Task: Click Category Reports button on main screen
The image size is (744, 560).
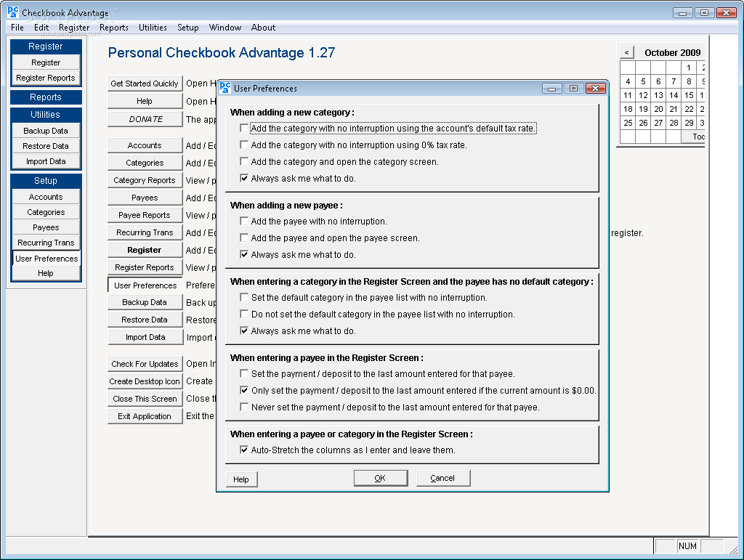Action: pos(145,180)
